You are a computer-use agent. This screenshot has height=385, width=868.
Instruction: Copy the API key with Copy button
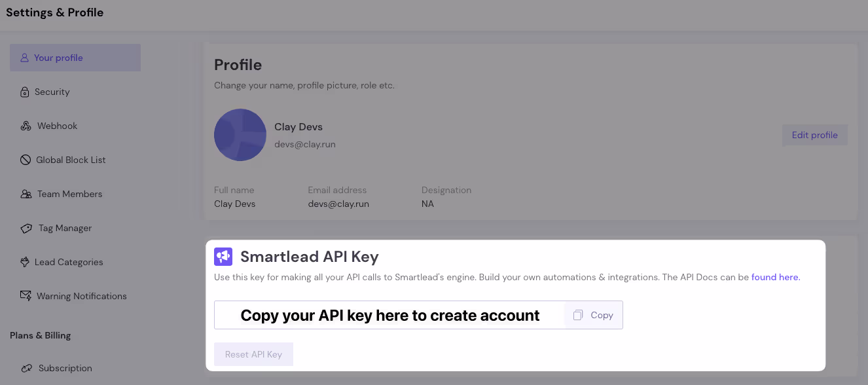pos(594,315)
